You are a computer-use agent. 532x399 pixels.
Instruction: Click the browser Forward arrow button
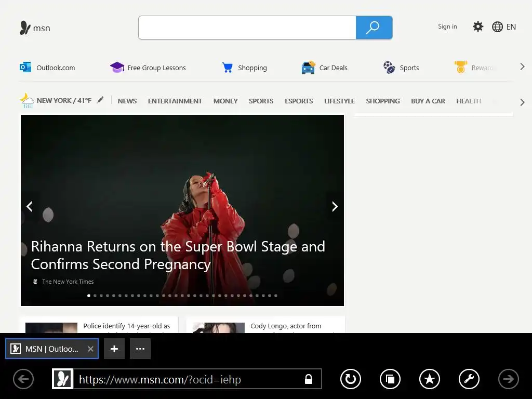[508, 379]
